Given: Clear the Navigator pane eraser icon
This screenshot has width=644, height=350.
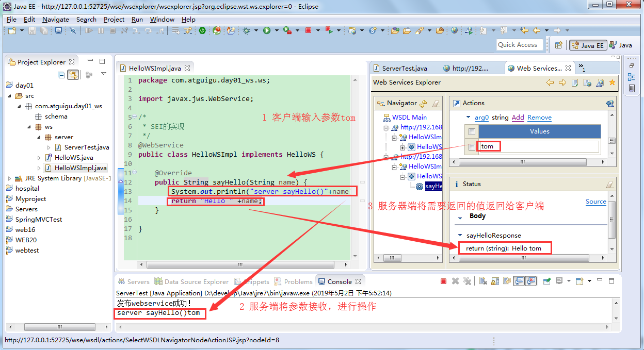Looking at the screenshot, I should pyautogui.click(x=436, y=104).
